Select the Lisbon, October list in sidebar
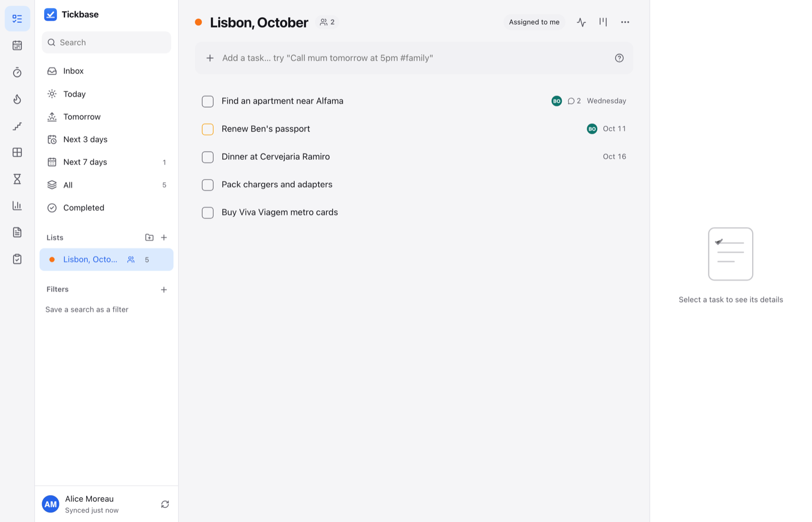The height and width of the screenshot is (522, 812). pos(107,259)
